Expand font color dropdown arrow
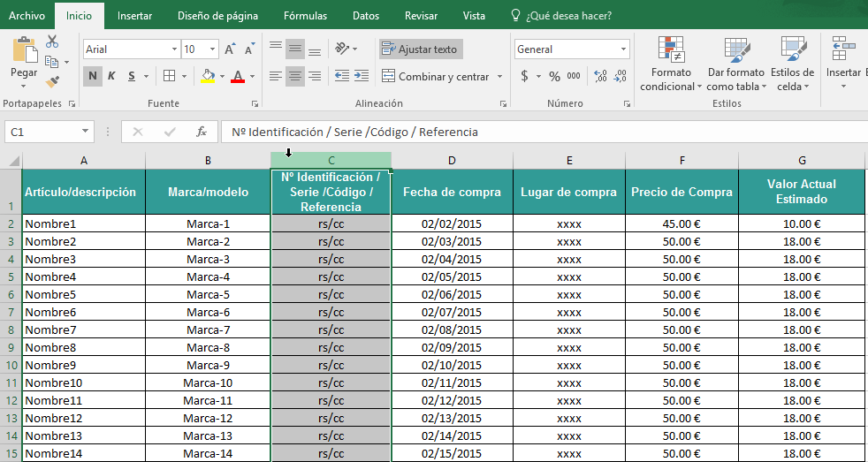 [x=253, y=76]
